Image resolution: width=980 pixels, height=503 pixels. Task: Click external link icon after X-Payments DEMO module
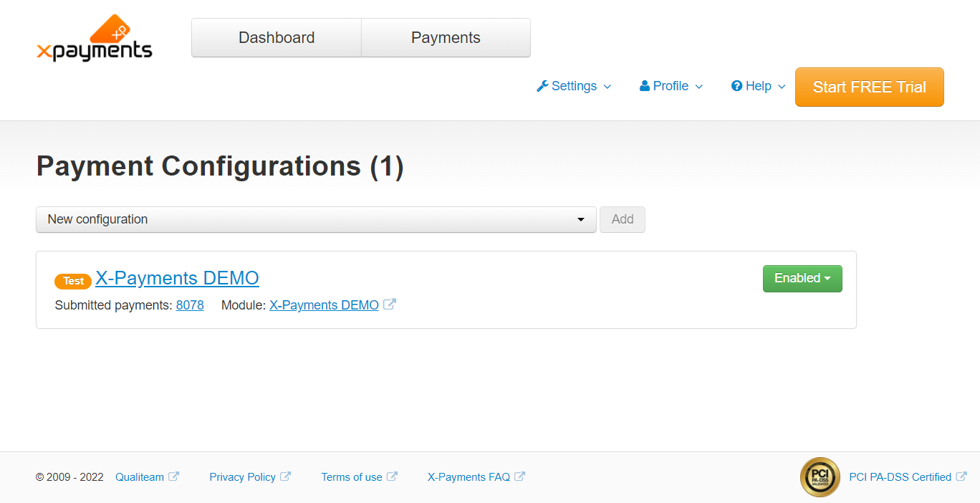click(390, 305)
